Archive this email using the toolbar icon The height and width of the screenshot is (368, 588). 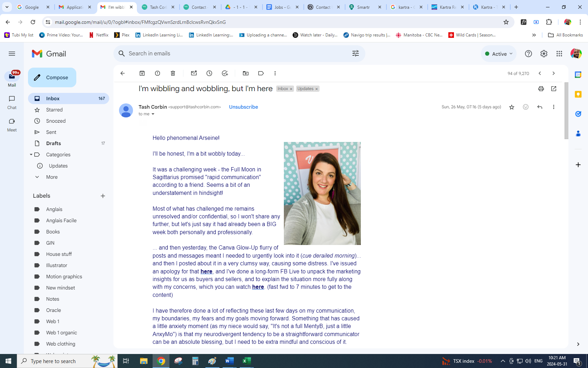coord(142,73)
